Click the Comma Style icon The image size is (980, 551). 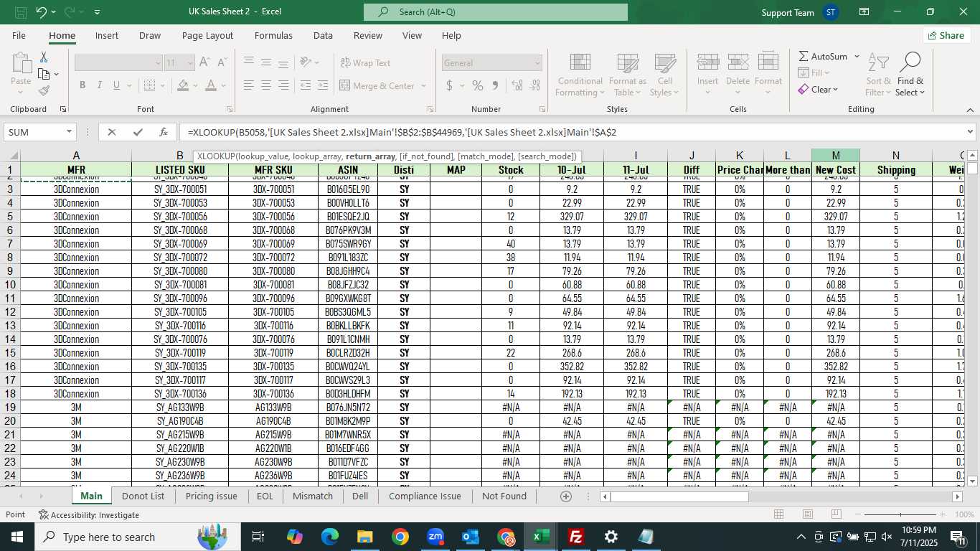click(494, 85)
